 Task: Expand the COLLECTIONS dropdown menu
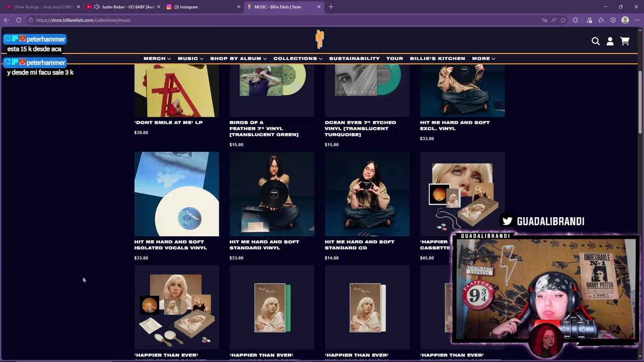pos(298,59)
